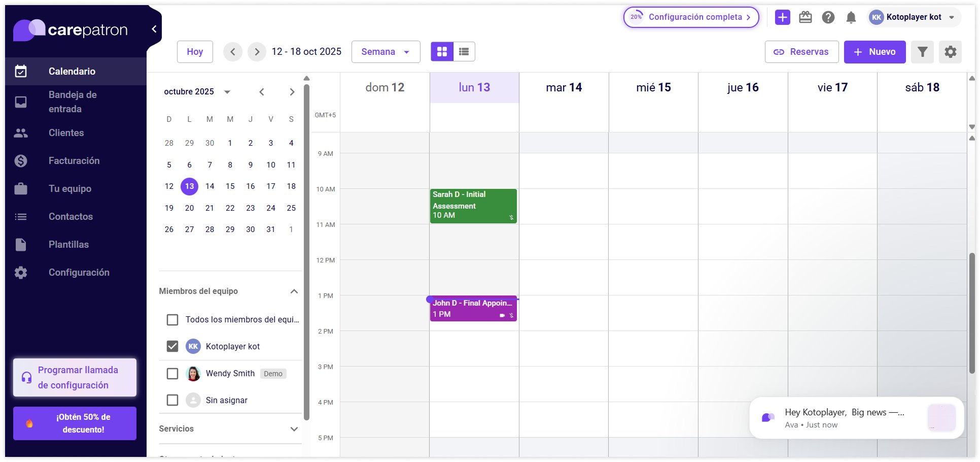Select October 22 in mini calendar
The height and width of the screenshot is (462, 980).
pos(230,208)
